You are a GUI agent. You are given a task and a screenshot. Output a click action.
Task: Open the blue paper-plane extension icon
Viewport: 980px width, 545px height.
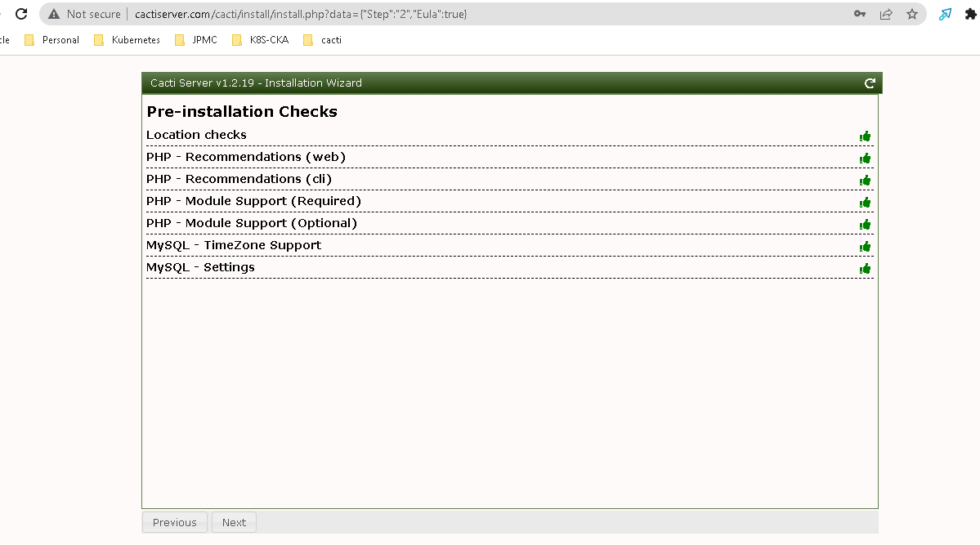click(x=945, y=14)
